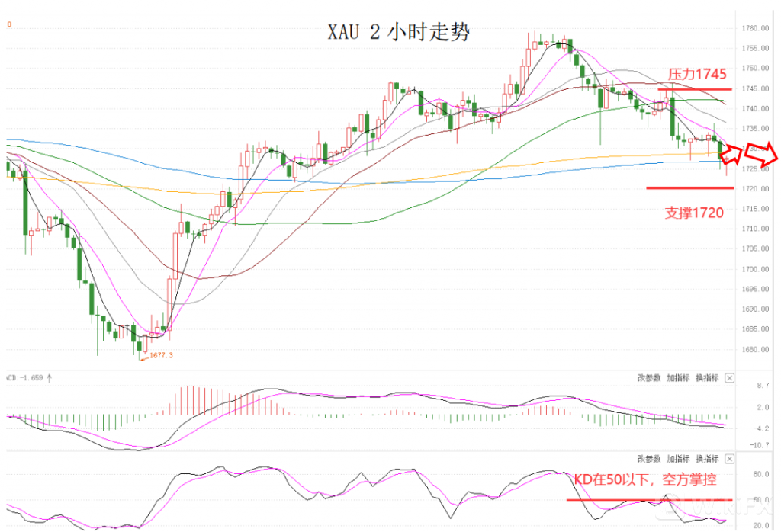The image size is (781, 532).
Task: Open 改参数 in the MACD panel
Action: (651, 378)
